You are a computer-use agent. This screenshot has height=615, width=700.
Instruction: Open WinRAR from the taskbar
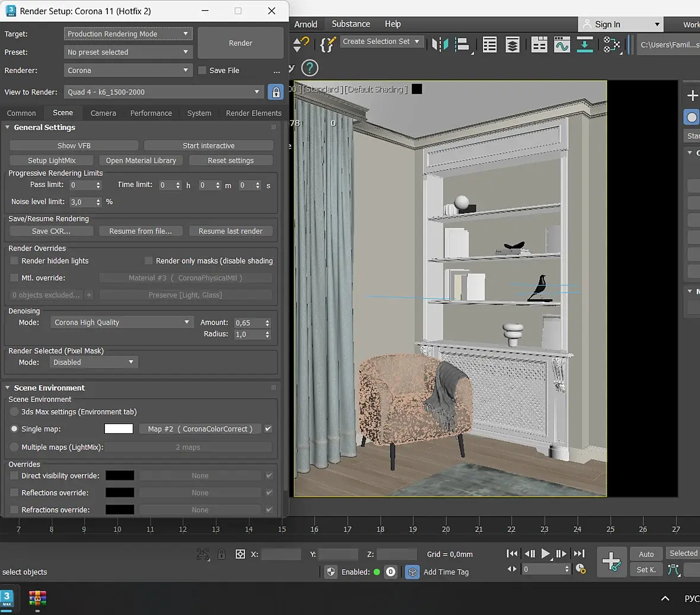click(x=37, y=598)
